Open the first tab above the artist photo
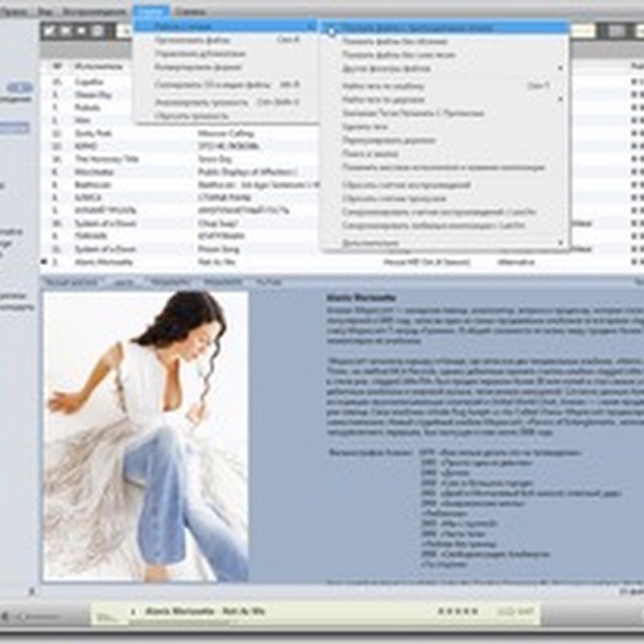This screenshot has width=644, height=644. click(71, 283)
